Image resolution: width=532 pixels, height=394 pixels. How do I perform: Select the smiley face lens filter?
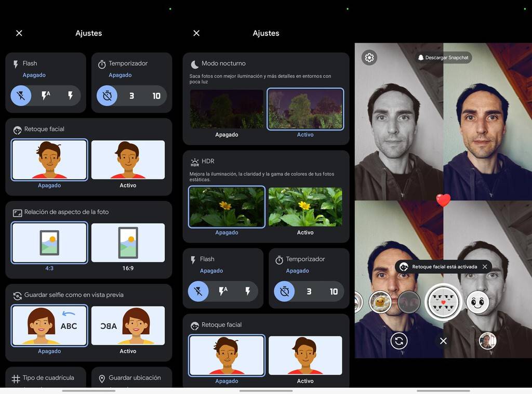pos(478,301)
